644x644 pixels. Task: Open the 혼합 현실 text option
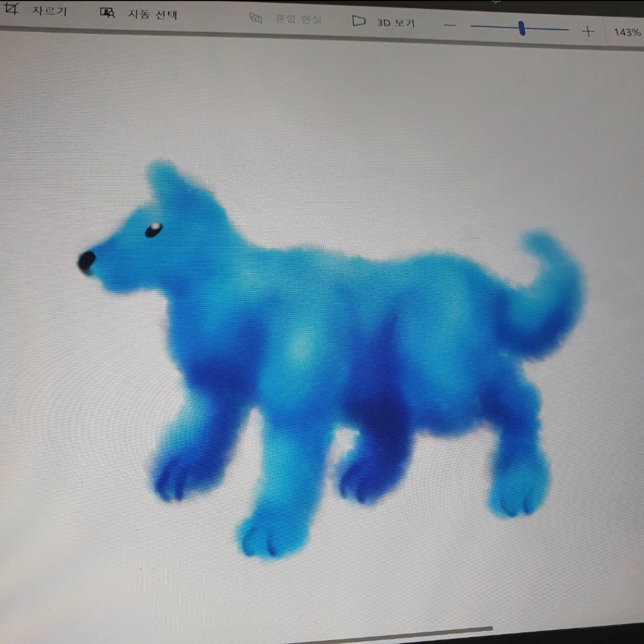pyautogui.click(x=298, y=19)
